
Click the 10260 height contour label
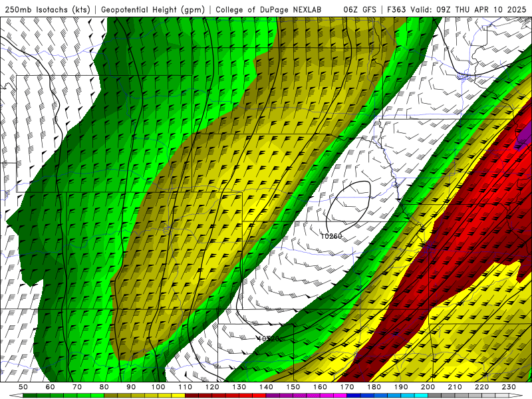331,236
